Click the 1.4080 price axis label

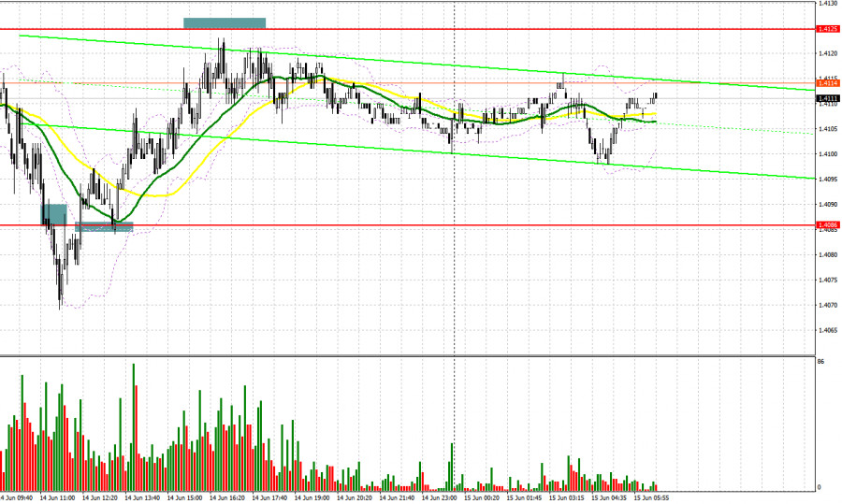point(828,255)
